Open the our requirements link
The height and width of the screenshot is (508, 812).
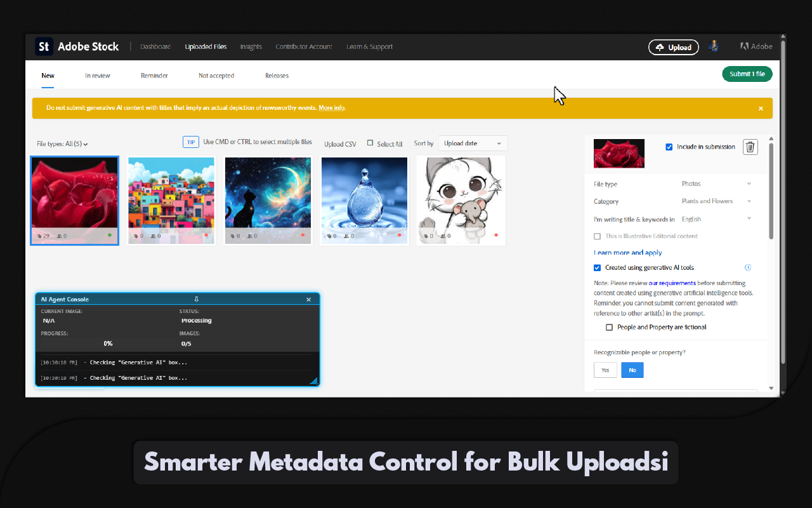coord(672,283)
